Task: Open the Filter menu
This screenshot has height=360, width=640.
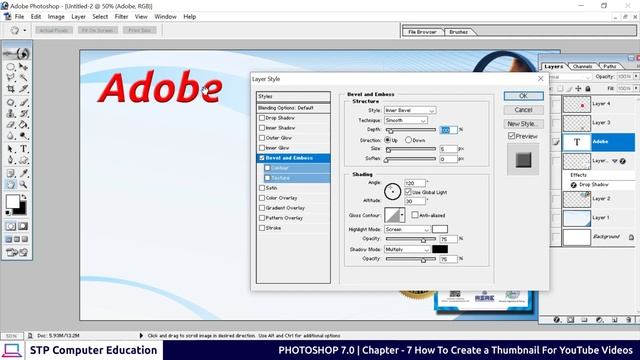Action: tap(121, 17)
